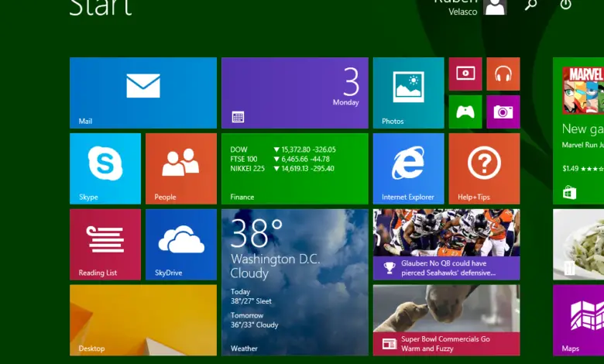Screen dimensions: 604x364
Task: Launch the Skype tile
Action: point(105,169)
